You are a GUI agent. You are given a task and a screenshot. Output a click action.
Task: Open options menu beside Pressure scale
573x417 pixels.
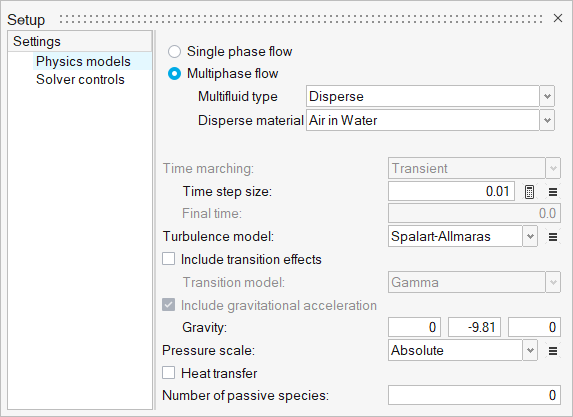(x=553, y=351)
